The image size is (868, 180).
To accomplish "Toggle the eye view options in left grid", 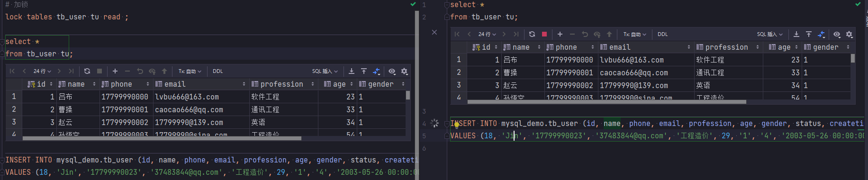I will pyautogui.click(x=392, y=71).
